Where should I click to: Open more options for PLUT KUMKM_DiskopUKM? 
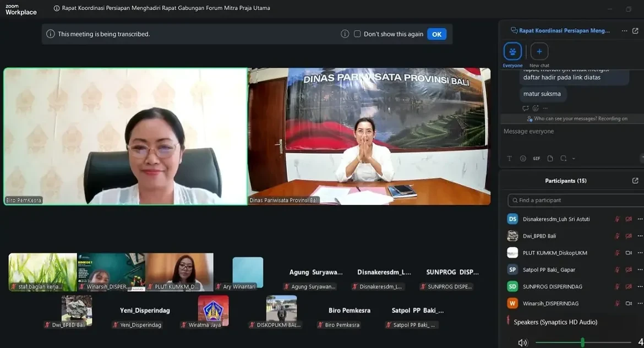[x=640, y=253]
